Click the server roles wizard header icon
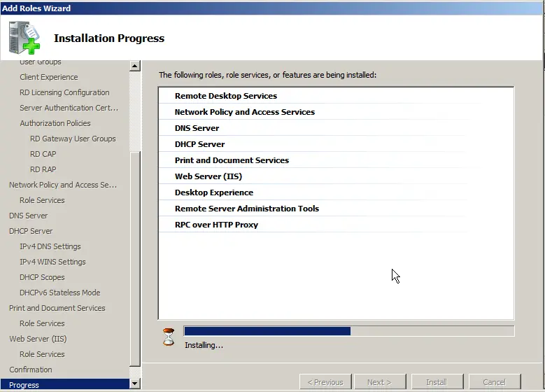This screenshot has width=545, height=392. click(x=24, y=38)
